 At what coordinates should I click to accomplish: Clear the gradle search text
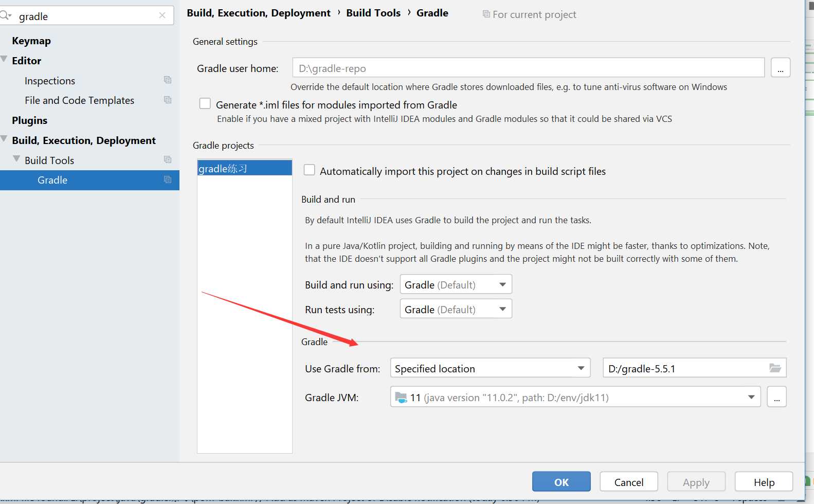click(162, 15)
